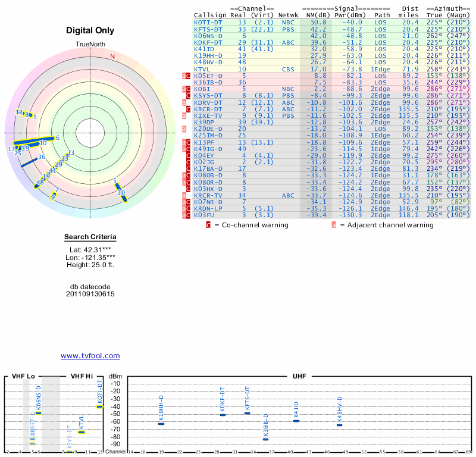476x457 pixels.
Task: Select K19HH-D marker in UHF spectrum chart
Action: click(x=161, y=424)
